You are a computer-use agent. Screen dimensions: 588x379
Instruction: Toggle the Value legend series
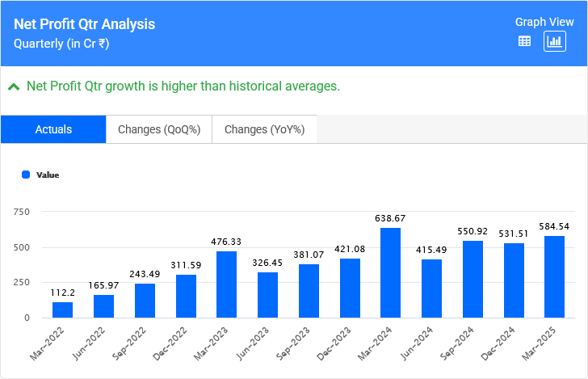coord(47,175)
